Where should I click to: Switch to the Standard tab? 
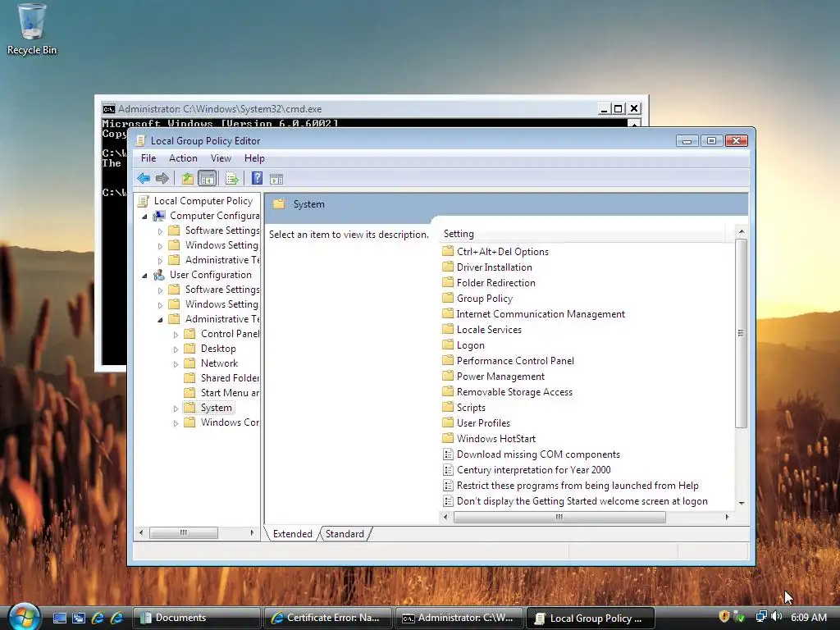click(x=345, y=534)
